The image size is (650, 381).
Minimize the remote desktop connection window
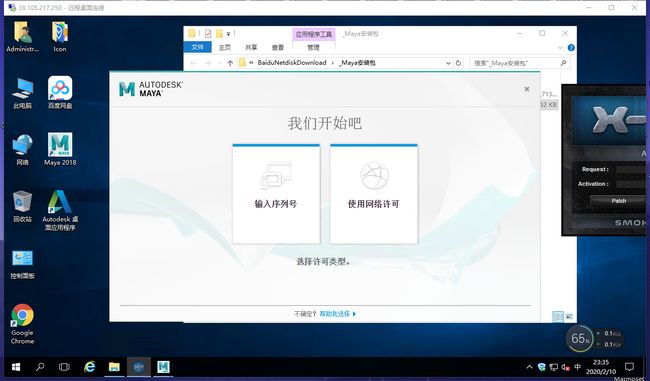click(589, 7)
